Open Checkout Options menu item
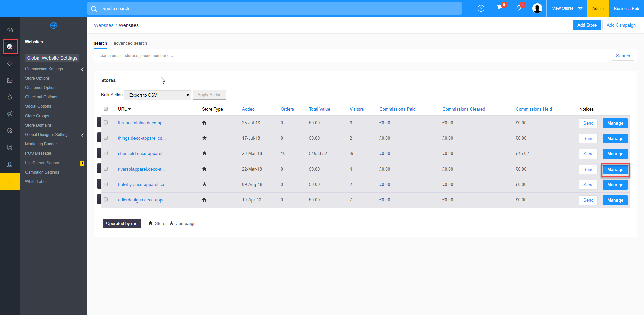 (41, 97)
